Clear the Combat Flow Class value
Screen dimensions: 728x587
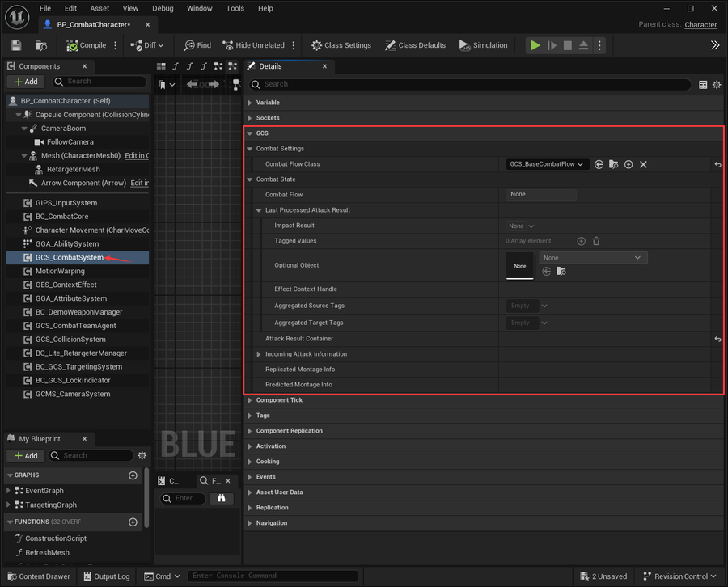(643, 164)
